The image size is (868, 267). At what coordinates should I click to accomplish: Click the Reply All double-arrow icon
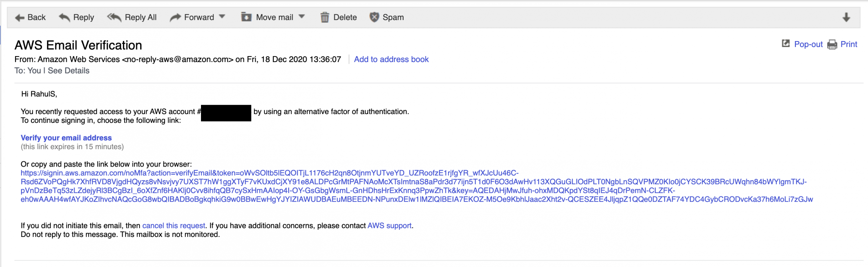pos(114,17)
